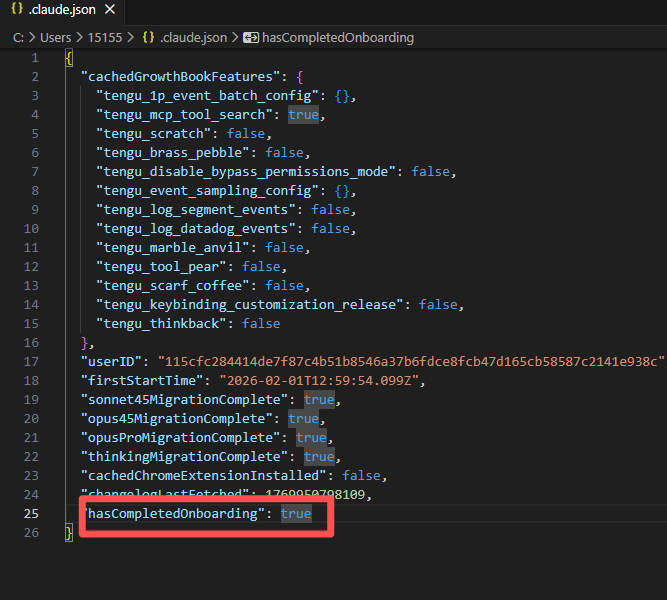
Task: Click line number 17 in the gutter
Action: [31, 362]
